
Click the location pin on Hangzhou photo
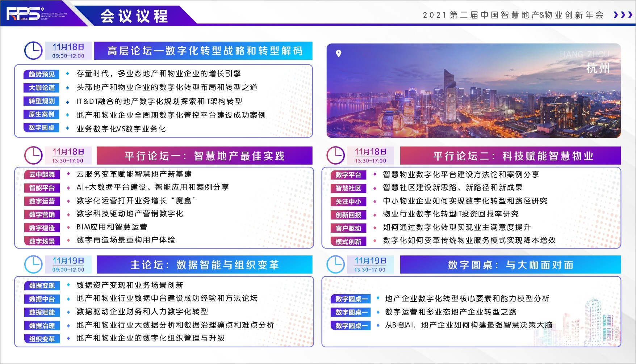pyautogui.click(x=339, y=54)
